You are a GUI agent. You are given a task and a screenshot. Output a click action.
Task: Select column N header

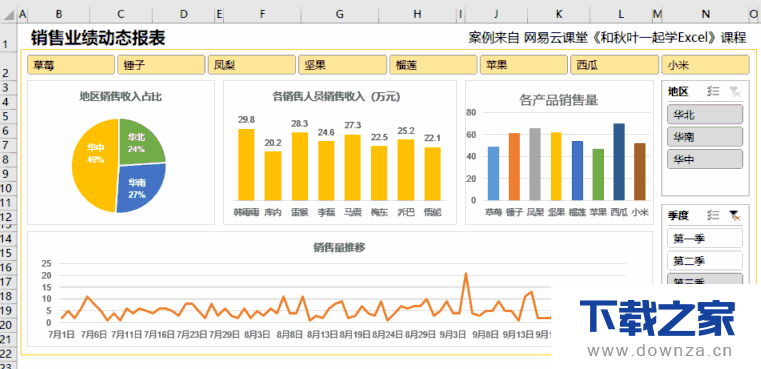(x=706, y=15)
